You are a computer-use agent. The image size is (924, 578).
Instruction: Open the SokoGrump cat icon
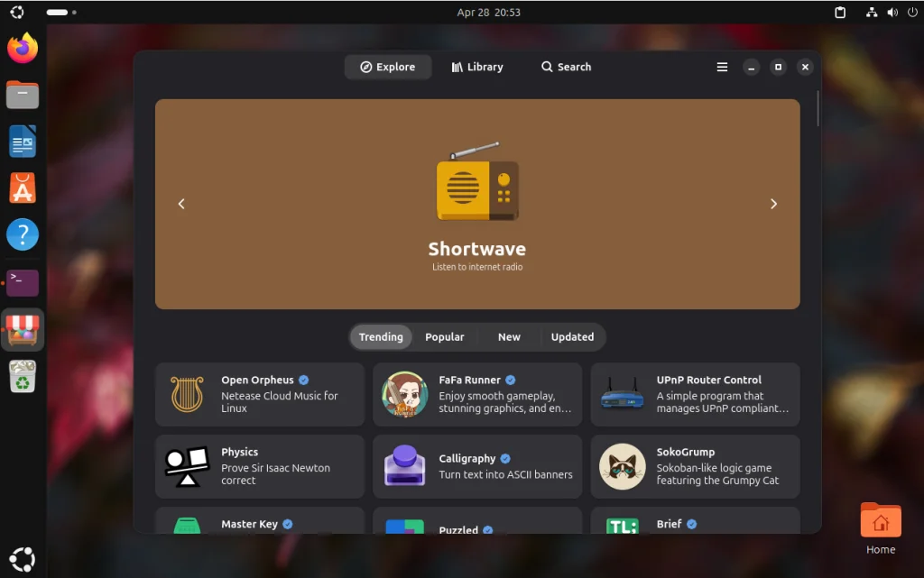click(623, 467)
